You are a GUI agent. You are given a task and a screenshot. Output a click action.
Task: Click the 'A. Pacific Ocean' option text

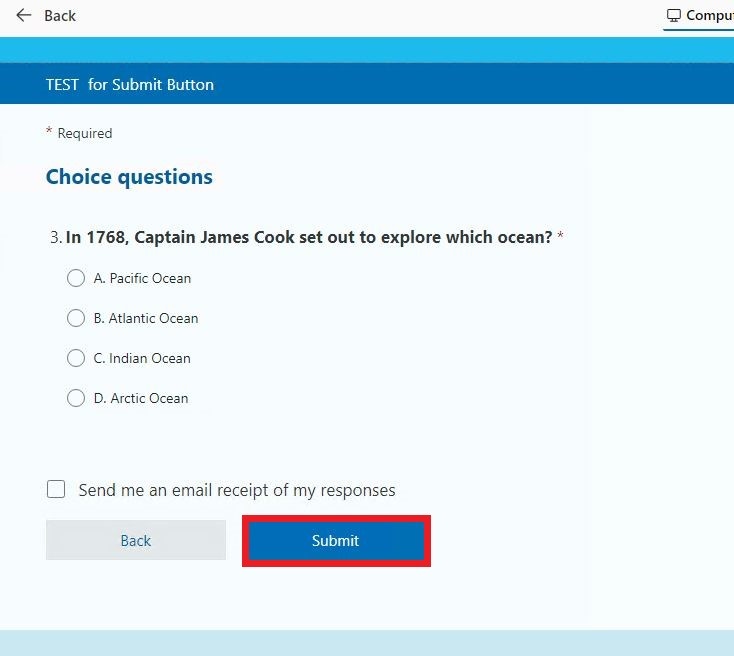(x=142, y=278)
